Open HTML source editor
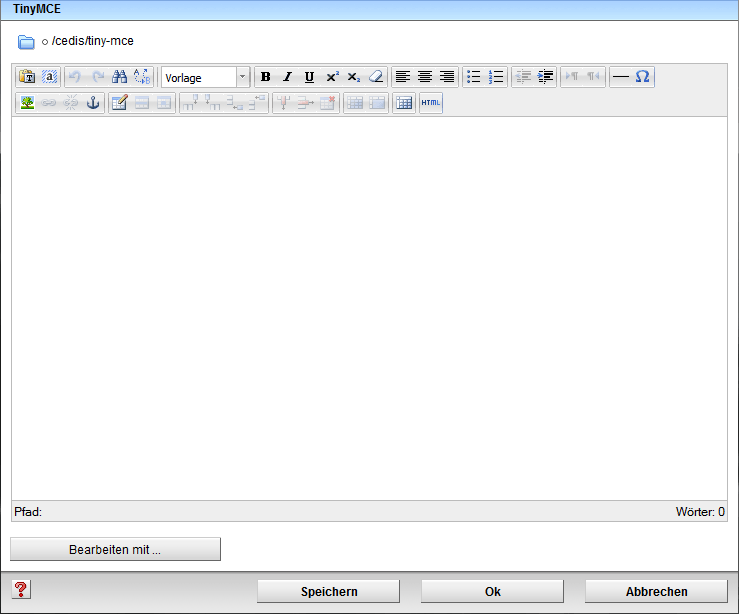The image size is (739, 614). click(x=431, y=103)
